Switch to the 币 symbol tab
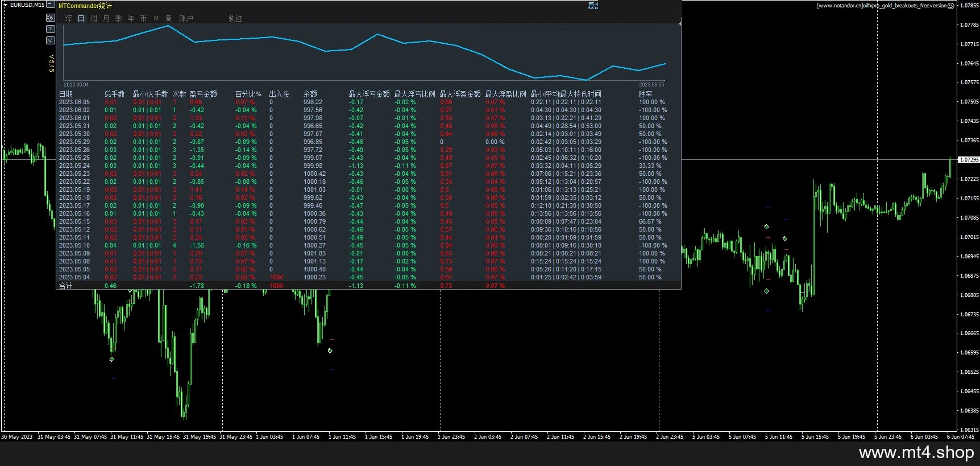 (144, 18)
